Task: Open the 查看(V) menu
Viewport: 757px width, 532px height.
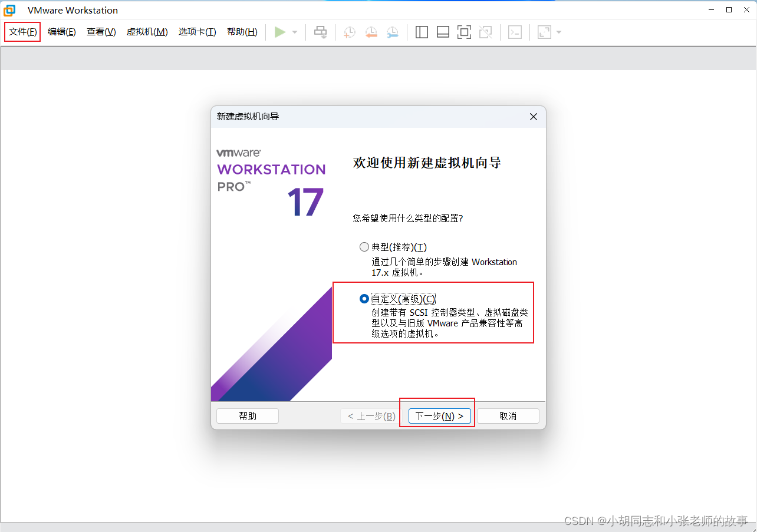Action: click(101, 32)
